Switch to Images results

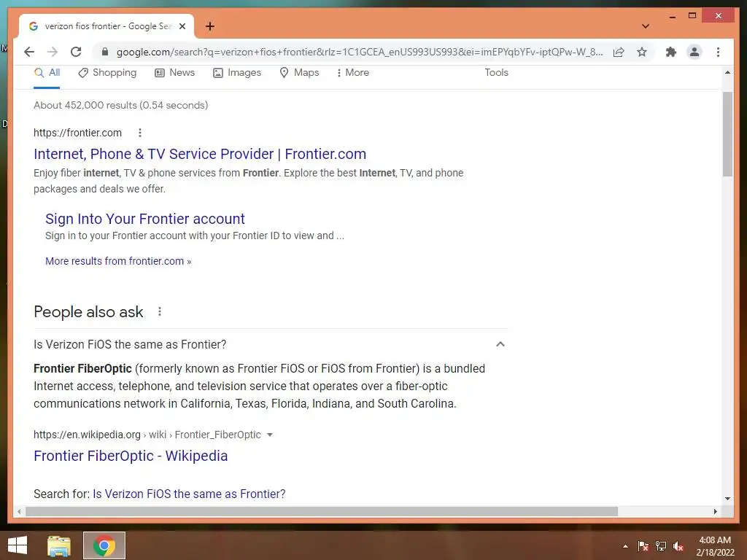237,73
